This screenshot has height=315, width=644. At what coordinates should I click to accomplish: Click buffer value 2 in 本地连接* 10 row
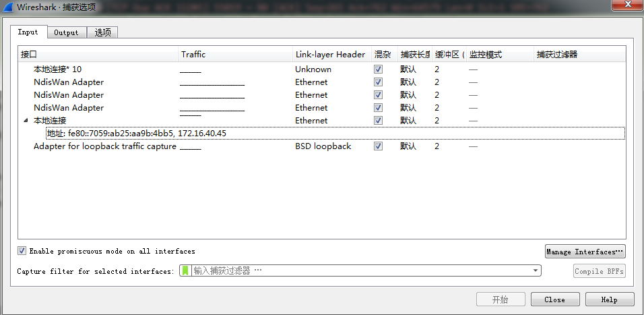click(x=437, y=69)
